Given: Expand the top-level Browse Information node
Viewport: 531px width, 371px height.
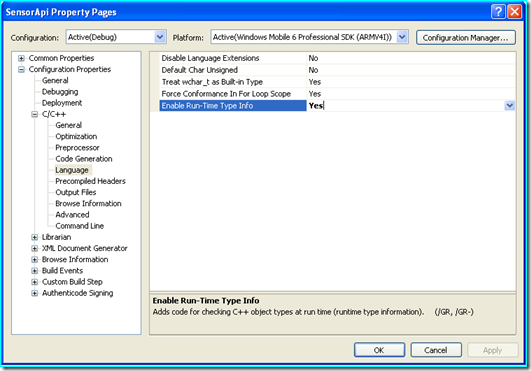Looking at the screenshot, I should pyautogui.click(x=35, y=260).
